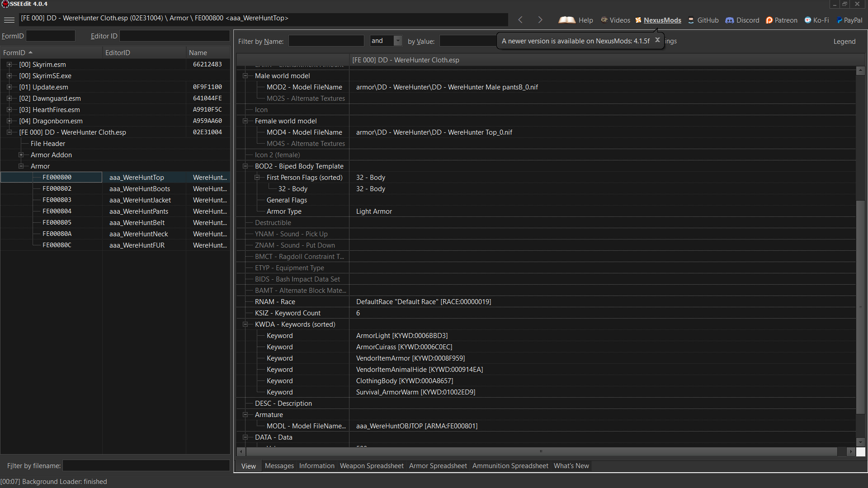
Task: Switch to the Information tab
Action: coord(316,466)
